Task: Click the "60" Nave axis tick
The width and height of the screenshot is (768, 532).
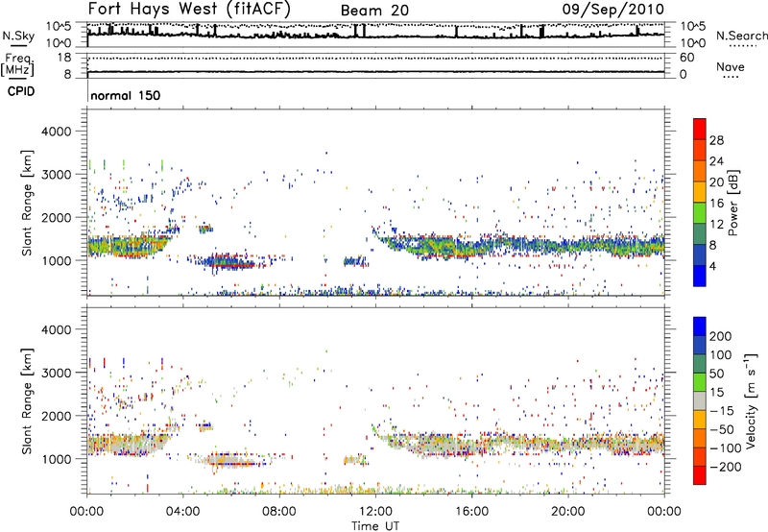Action: pos(687,58)
